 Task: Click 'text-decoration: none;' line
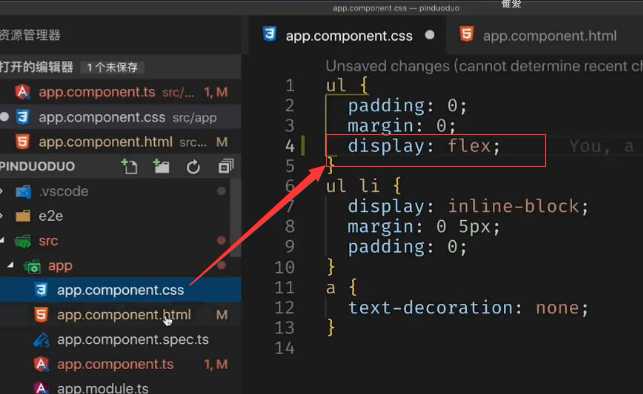468,308
